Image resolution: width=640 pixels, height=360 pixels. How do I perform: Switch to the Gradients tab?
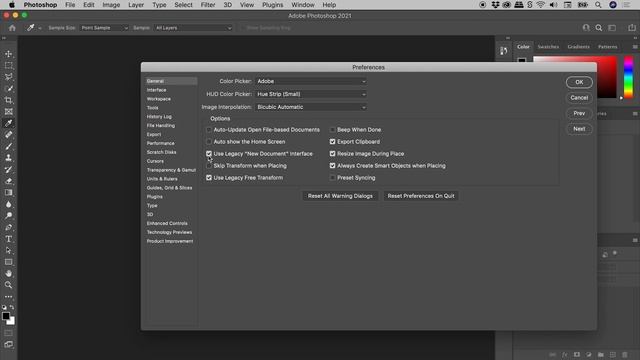point(578,47)
